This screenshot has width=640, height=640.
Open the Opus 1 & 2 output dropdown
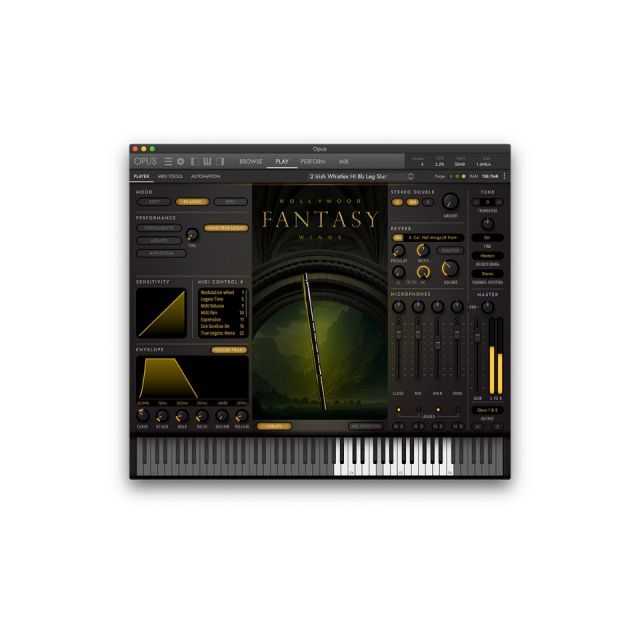[x=487, y=410]
